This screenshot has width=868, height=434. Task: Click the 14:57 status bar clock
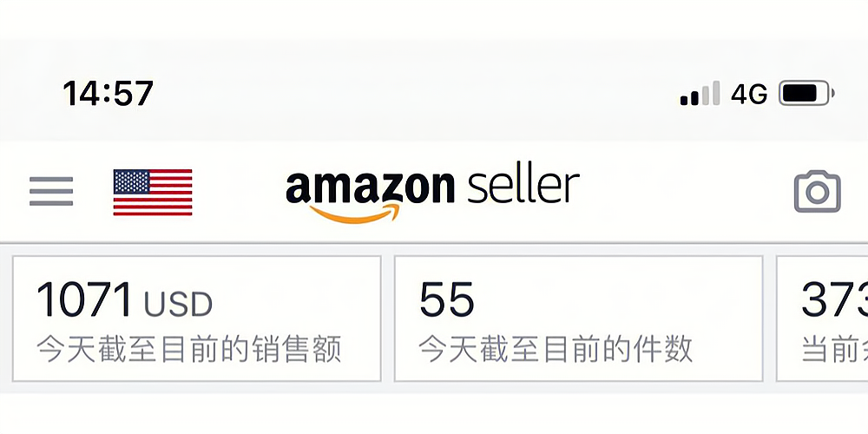pyautogui.click(x=108, y=93)
